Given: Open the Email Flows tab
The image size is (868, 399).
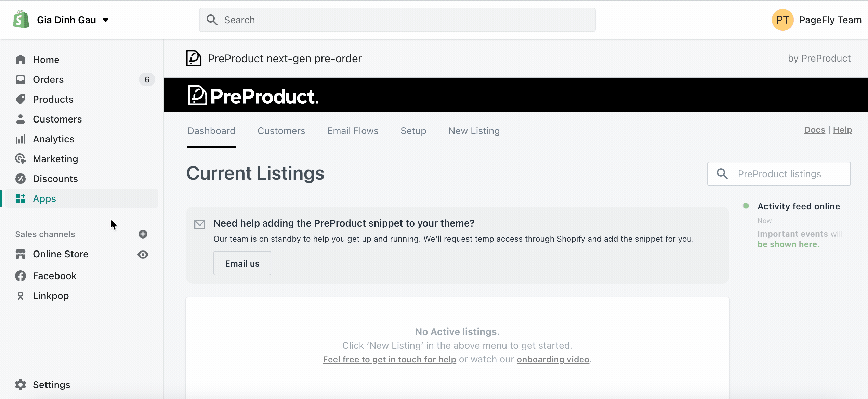Looking at the screenshot, I should (x=353, y=131).
